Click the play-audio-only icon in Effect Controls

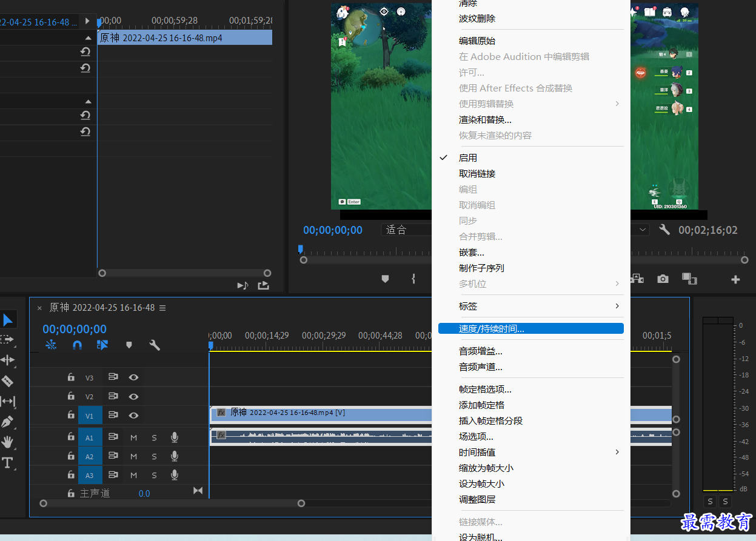pyautogui.click(x=243, y=285)
